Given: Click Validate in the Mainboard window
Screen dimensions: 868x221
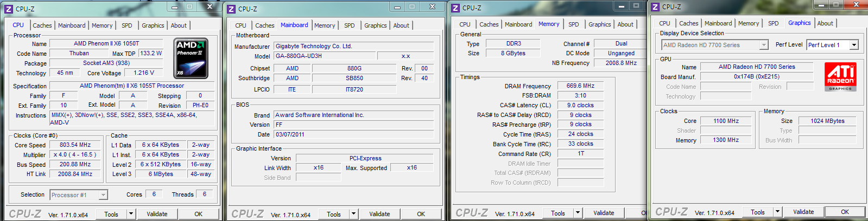Looking at the screenshot, I should (x=379, y=214).
